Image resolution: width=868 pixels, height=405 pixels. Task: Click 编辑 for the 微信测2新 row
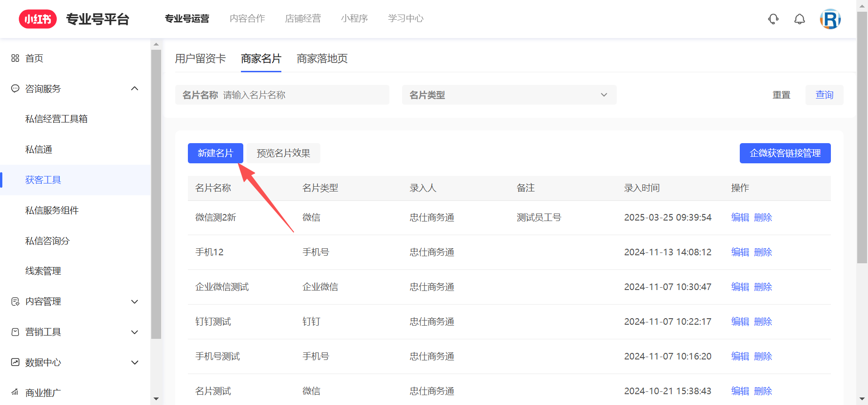[x=740, y=218]
